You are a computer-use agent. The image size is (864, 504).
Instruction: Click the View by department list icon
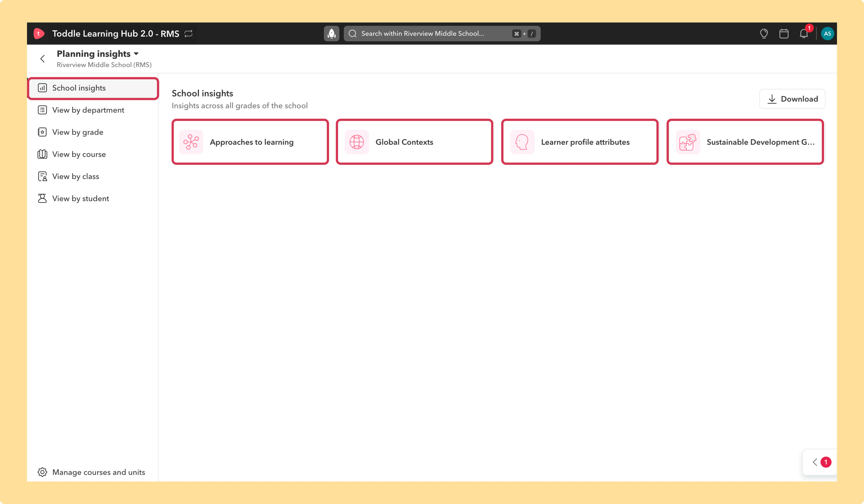tap(42, 110)
